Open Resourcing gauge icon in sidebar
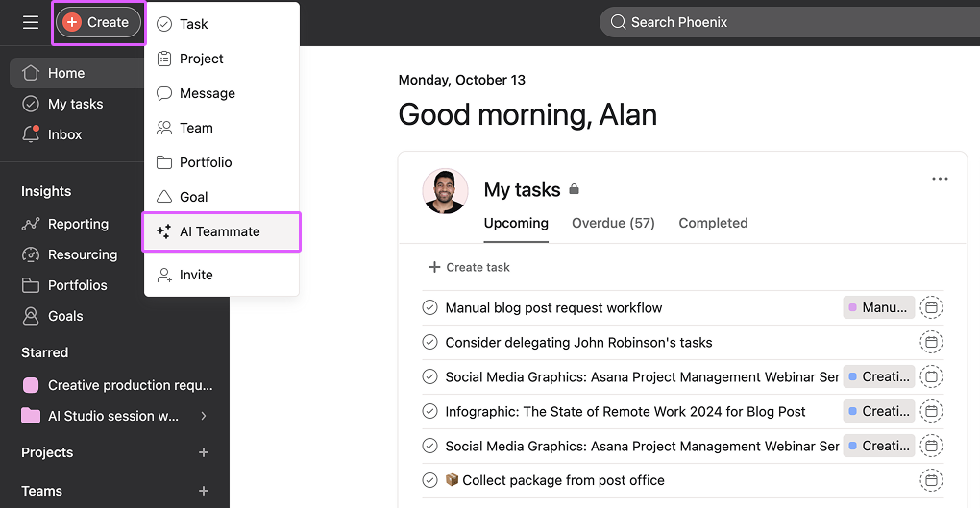 pyautogui.click(x=31, y=254)
